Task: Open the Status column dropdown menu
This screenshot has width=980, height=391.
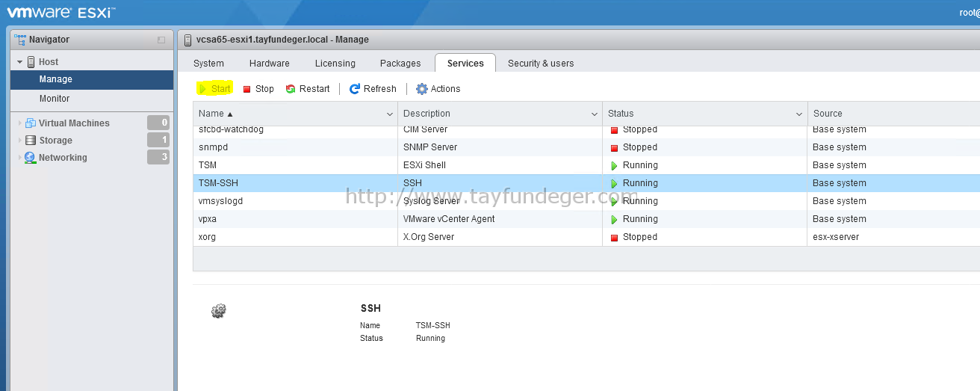Action: 799,114
